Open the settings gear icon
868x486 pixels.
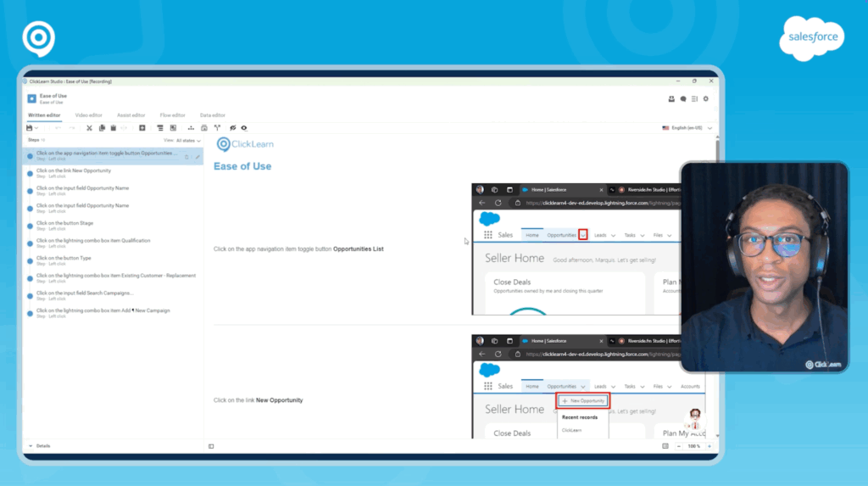click(706, 98)
